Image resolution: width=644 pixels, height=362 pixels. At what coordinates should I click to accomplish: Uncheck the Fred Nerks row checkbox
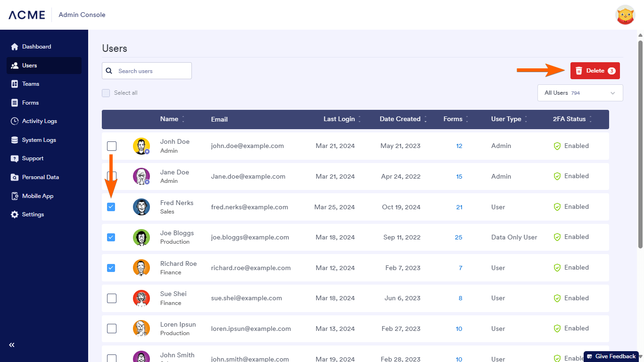tap(111, 207)
